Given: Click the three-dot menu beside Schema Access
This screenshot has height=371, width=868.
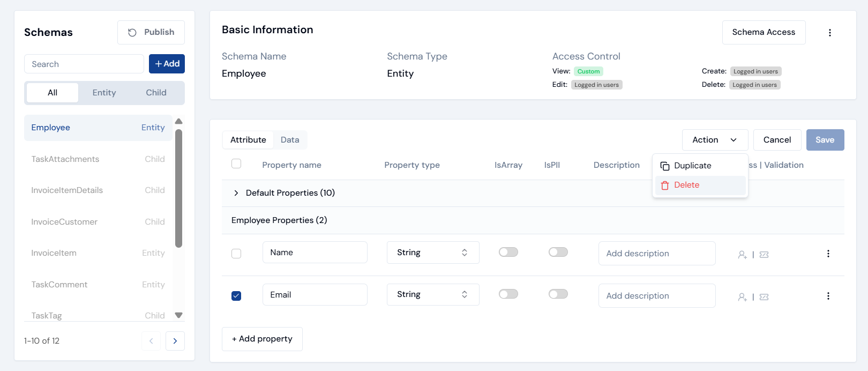Looking at the screenshot, I should 829,33.
